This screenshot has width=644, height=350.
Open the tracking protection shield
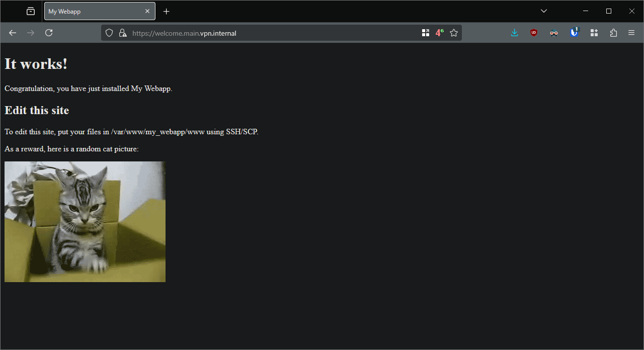109,33
